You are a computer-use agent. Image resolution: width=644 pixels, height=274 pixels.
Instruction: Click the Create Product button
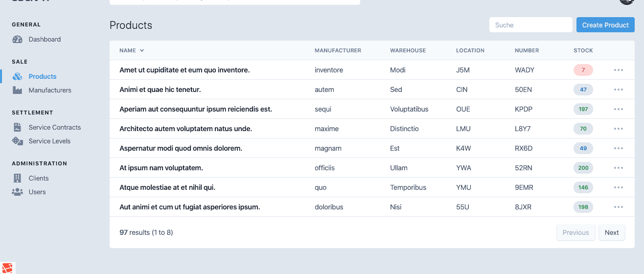point(605,25)
